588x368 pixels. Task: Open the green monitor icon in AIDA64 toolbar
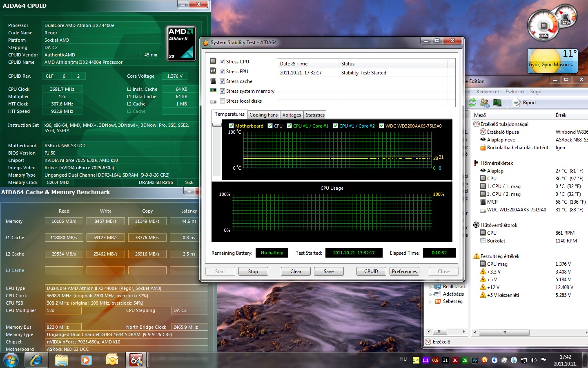click(x=497, y=102)
